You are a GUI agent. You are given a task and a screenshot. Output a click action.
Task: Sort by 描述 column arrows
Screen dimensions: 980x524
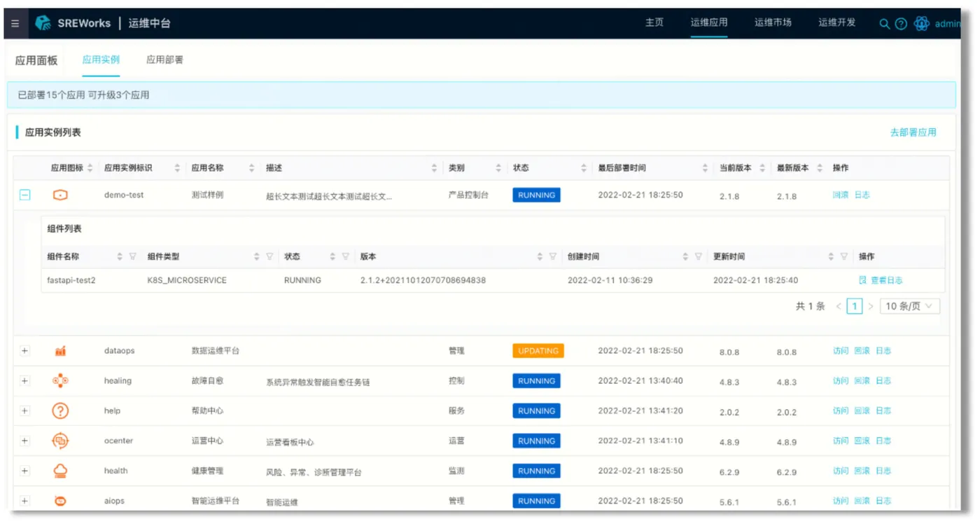point(434,168)
